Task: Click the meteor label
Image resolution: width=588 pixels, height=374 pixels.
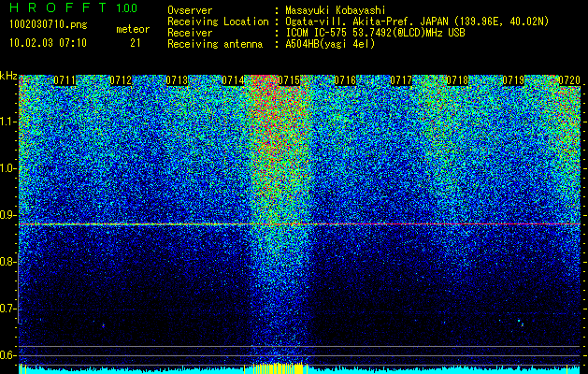Action: pos(133,29)
